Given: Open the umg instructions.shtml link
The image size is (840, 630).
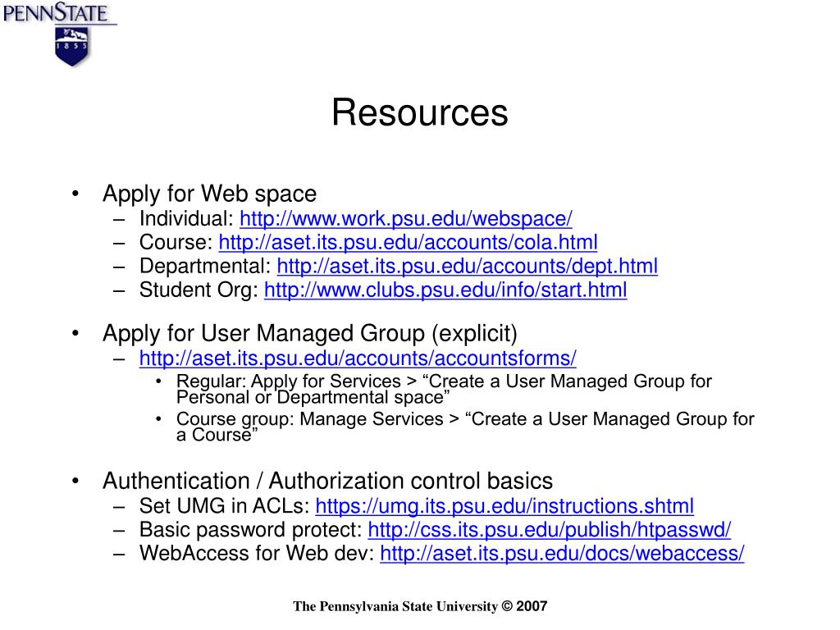Looking at the screenshot, I should click(504, 505).
